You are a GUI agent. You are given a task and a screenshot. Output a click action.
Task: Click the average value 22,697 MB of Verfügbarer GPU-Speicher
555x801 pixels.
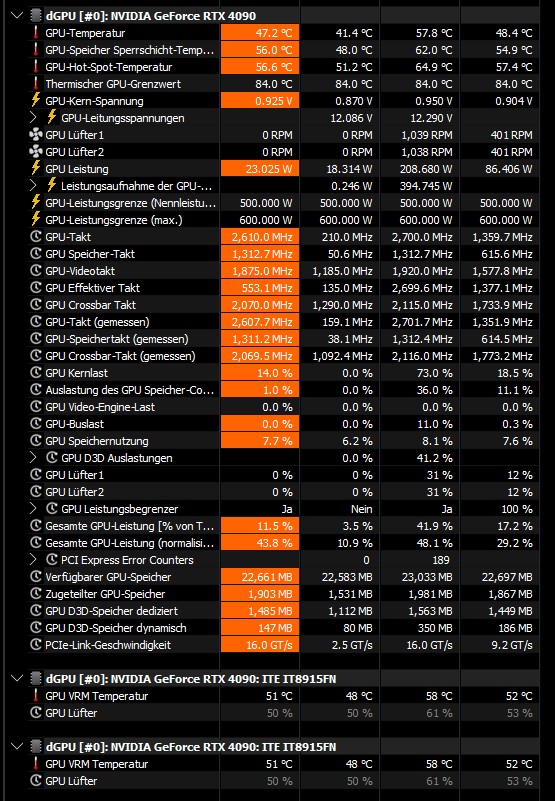pyautogui.click(x=507, y=577)
